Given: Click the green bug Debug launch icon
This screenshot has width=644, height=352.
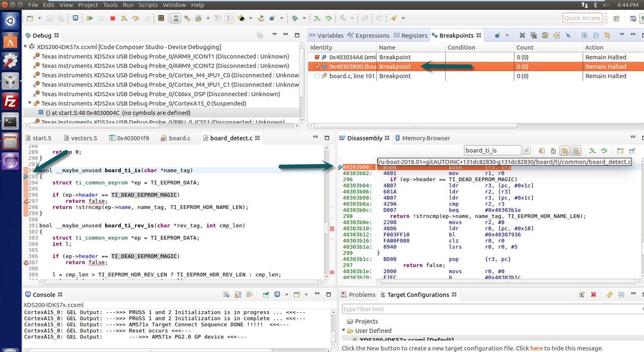Looking at the screenshot, I should (x=295, y=18).
